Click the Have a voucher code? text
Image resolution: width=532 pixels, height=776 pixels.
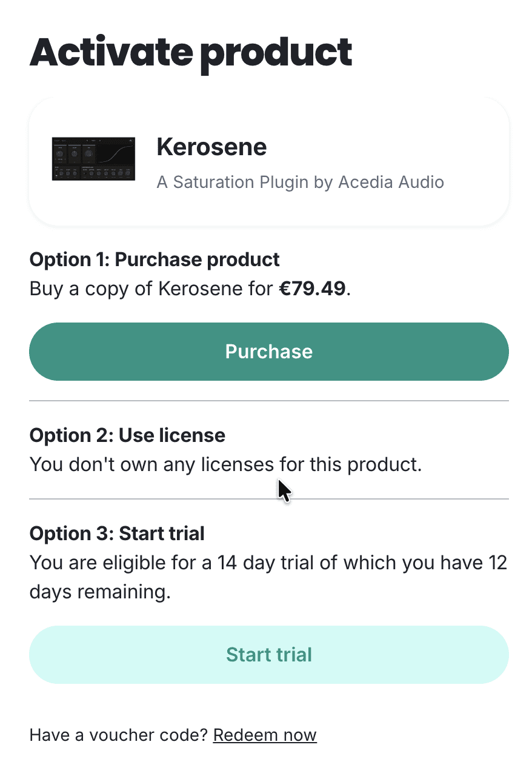click(119, 735)
